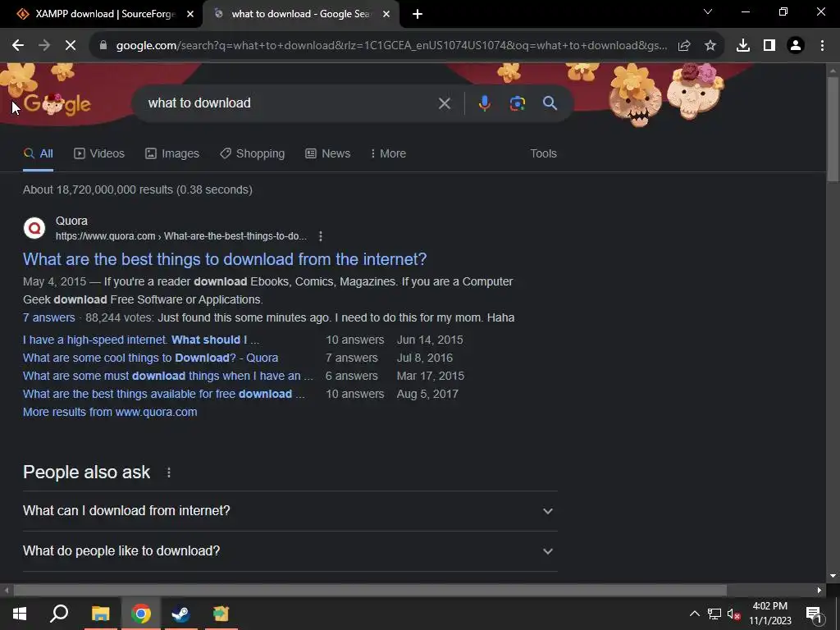Search by image with Google Lens

[x=517, y=103]
